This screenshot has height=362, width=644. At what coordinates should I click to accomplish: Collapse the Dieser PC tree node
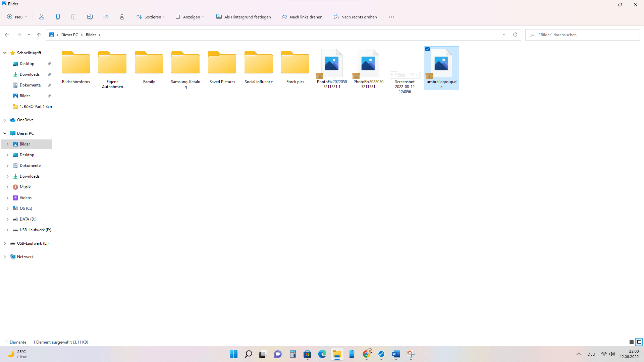5,133
